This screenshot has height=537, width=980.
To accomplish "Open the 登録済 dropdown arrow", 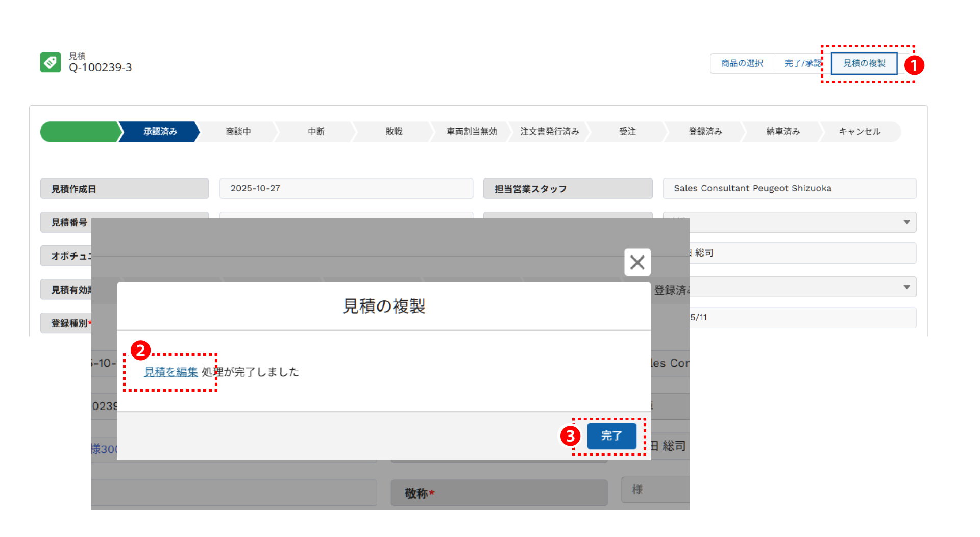I will tap(906, 287).
